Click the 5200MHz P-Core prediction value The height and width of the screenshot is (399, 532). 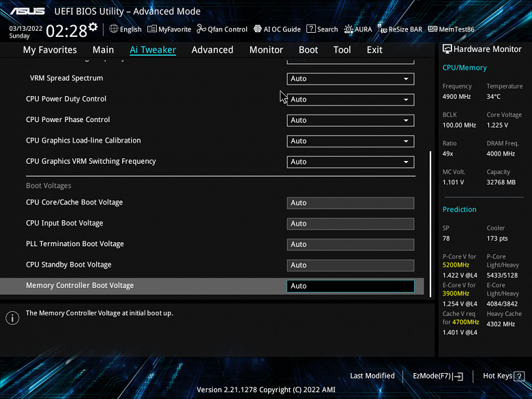(456, 265)
